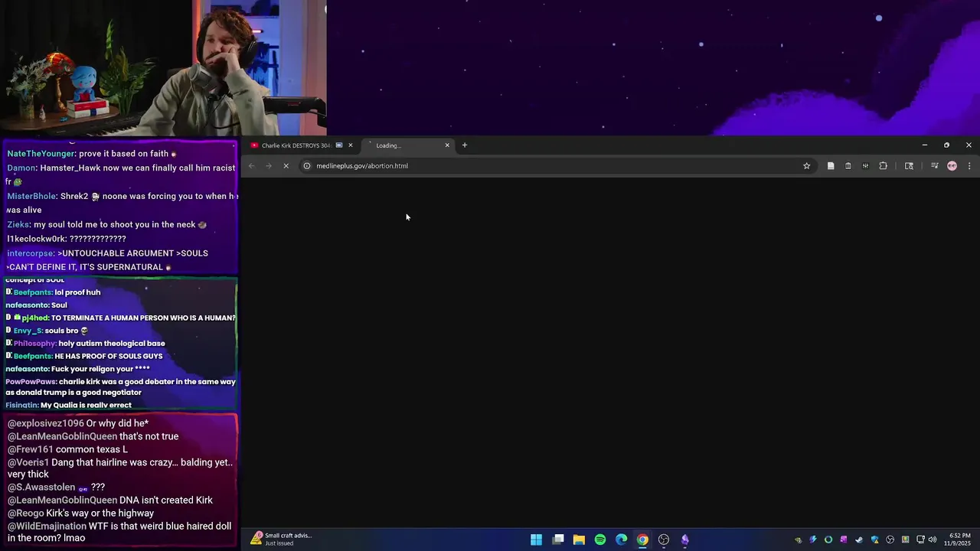Click @LeanMeanGoblinQueen 'that's not true' message

click(x=93, y=436)
